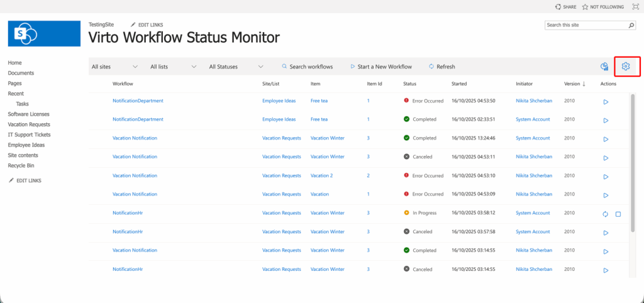
Task: Click Start a New Workflow
Action: pyautogui.click(x=380, y=67)
